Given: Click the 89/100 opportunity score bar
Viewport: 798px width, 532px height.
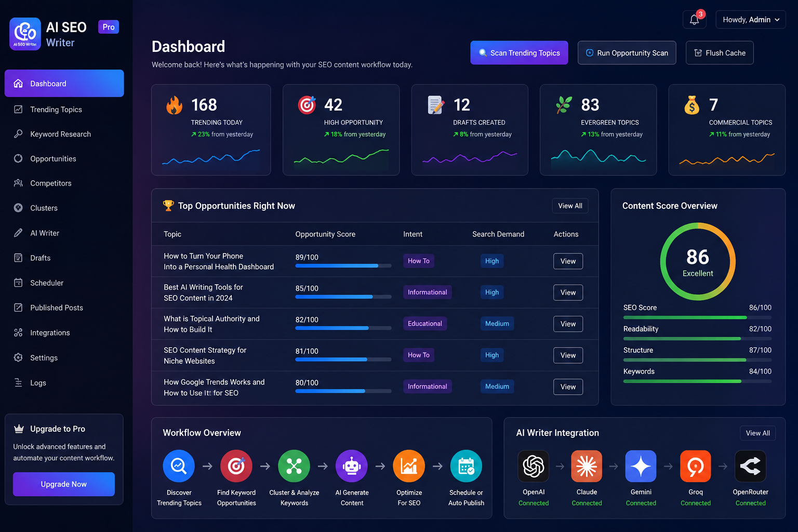Looking at the screenshot, I should (x=343, y=265).
